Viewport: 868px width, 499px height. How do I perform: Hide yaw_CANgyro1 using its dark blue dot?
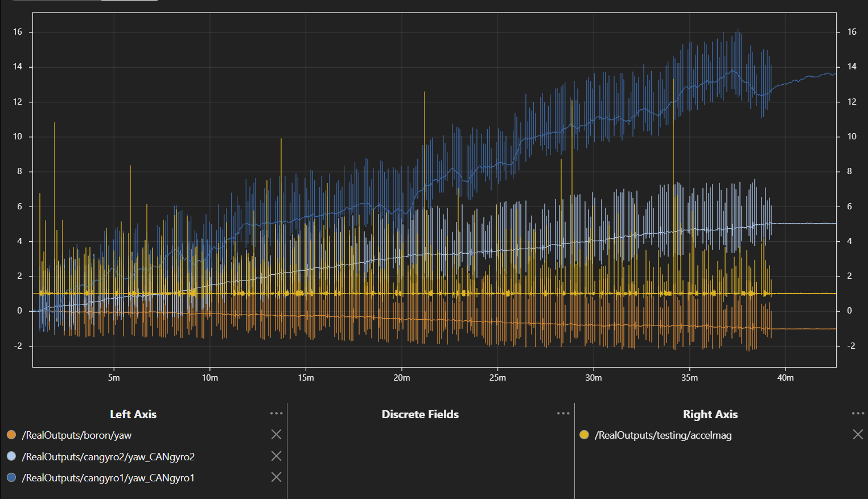click(11, 478)
